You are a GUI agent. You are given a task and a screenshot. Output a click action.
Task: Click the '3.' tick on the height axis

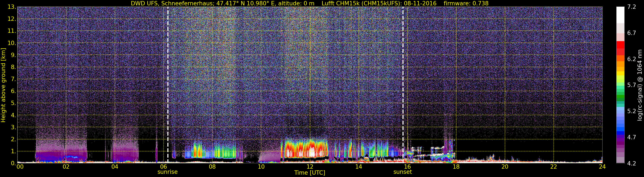point(13,127)
